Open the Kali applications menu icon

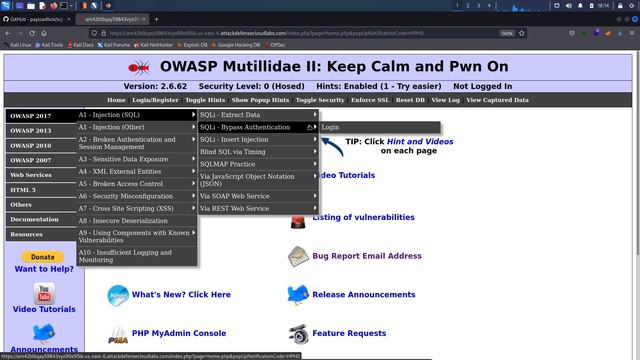pos(5,6)
